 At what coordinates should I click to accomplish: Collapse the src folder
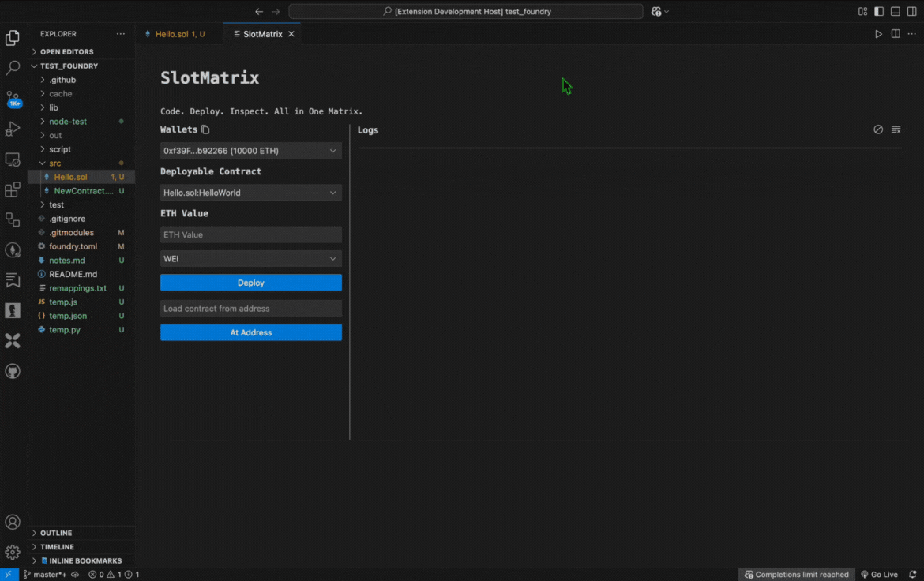point(81,163)
